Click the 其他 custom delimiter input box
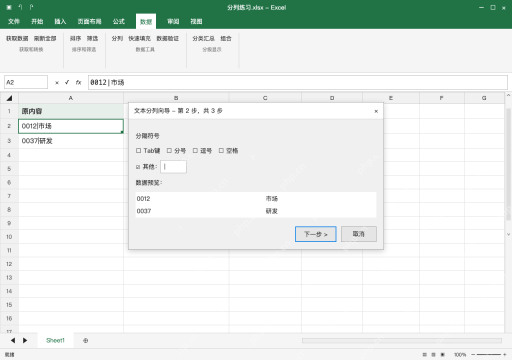The height and width of the screenshot is (360, 512). click(173, 167)
